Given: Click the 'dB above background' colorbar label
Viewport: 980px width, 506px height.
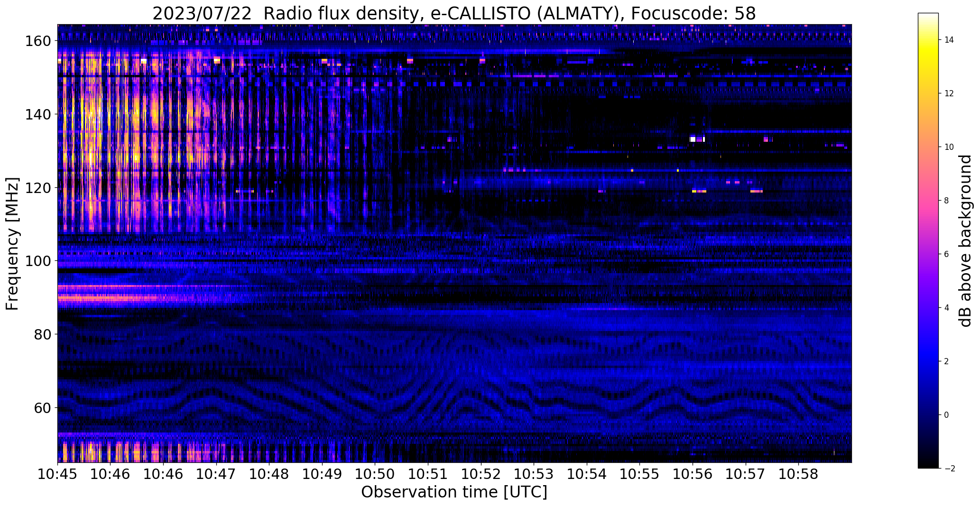Looking at the screenshot, I should [965, 241].
